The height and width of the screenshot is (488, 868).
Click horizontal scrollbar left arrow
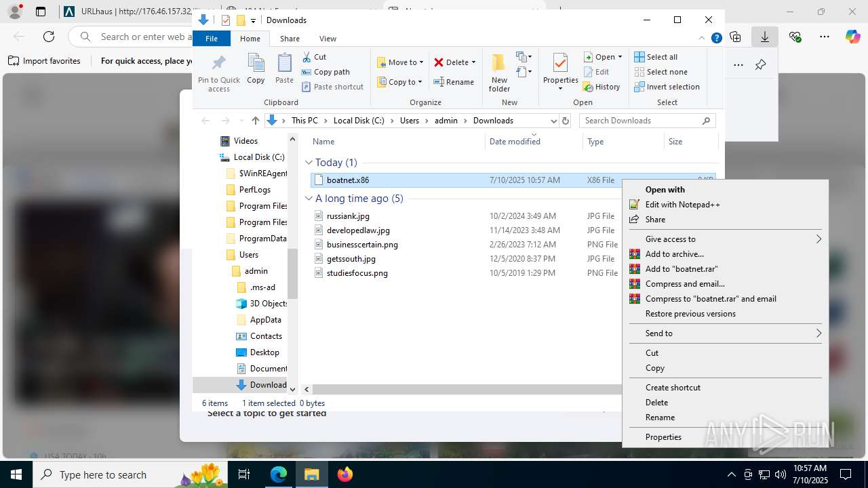pos(307,390)
